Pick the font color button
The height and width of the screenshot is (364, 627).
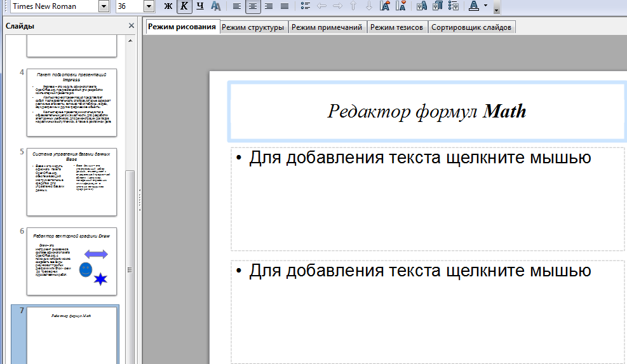tap(474, 6)
